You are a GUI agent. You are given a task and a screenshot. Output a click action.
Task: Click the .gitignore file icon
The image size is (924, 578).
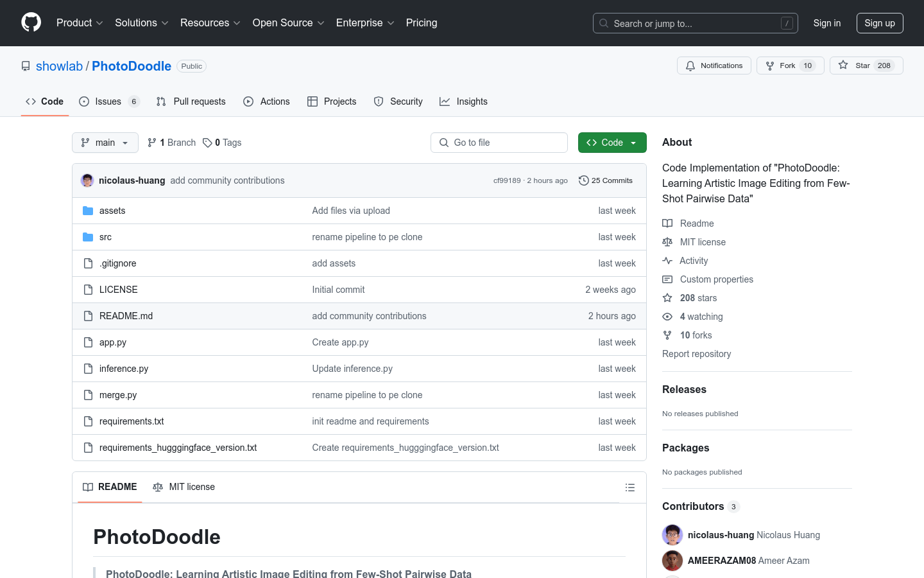tap(88, 263)
